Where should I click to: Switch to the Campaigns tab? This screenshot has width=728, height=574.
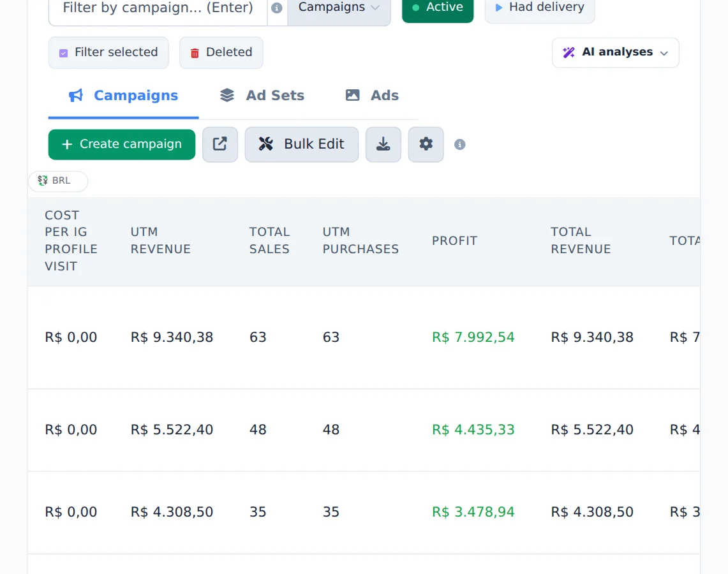coord(124,96)
